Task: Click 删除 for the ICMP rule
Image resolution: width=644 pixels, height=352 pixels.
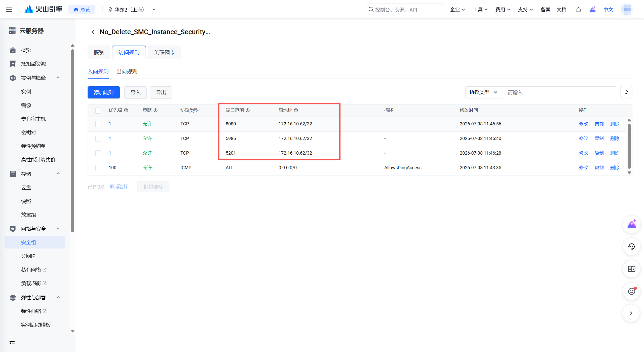Action: (615, 168)
